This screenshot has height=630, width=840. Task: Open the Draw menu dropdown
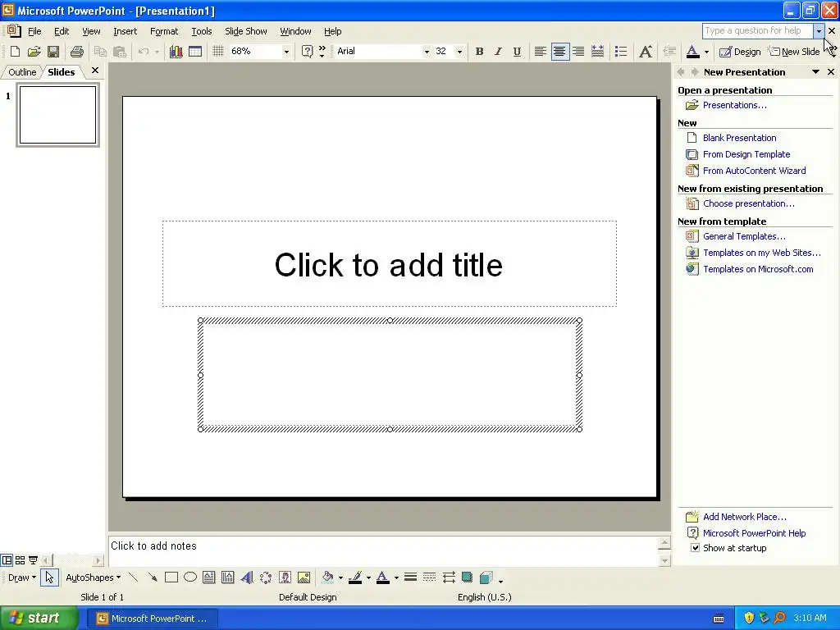click(x=22, y=577)
